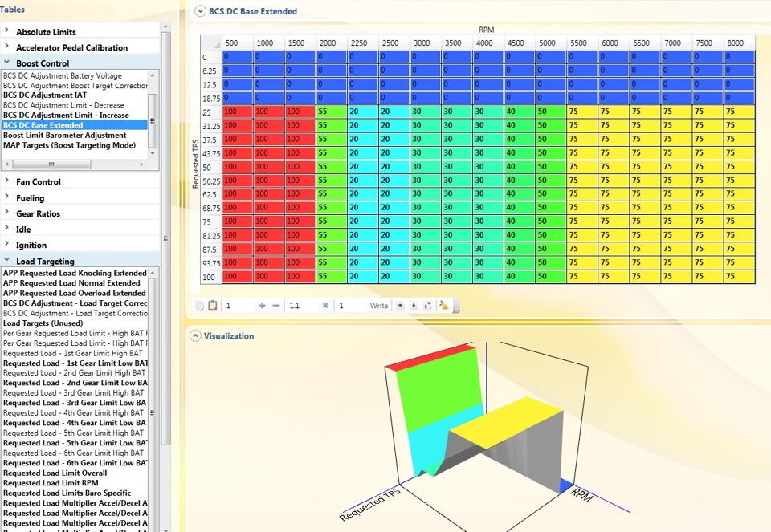Image resolution: width=771 pixels, height=532 pixels.
Task: Click the minus subtract-value icon
Action: pyautogui.click(x=275, y=306)
